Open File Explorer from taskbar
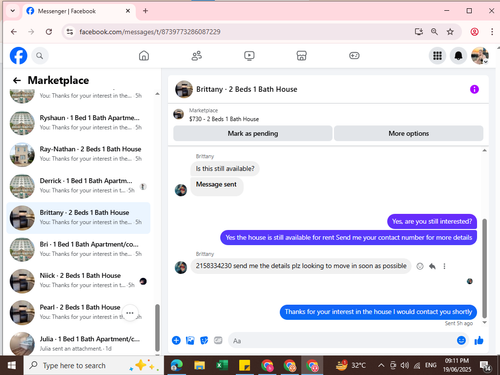Viewport: 500px width, 375px height. click(x=199, y=366)
